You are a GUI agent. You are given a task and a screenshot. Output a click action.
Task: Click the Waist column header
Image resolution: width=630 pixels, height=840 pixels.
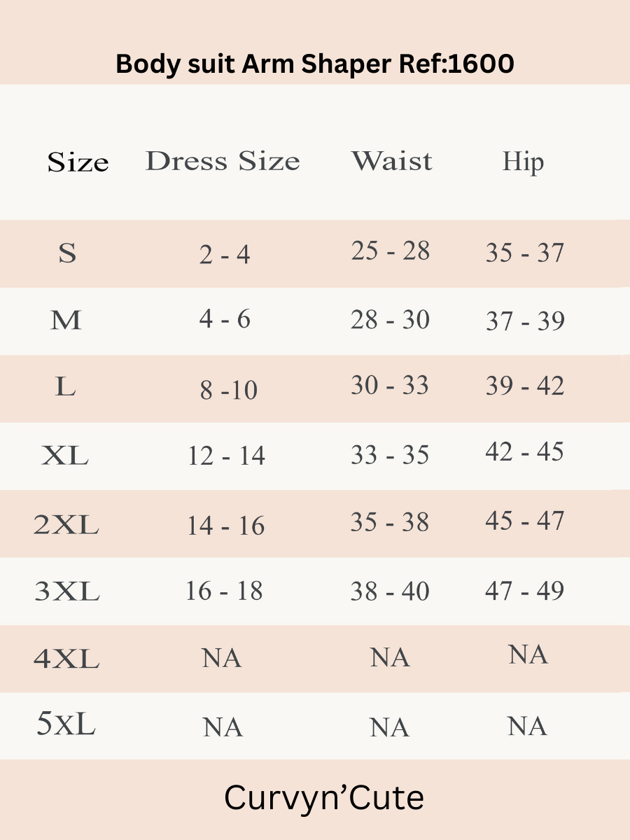pyautogui.click(x=391, y=161)
